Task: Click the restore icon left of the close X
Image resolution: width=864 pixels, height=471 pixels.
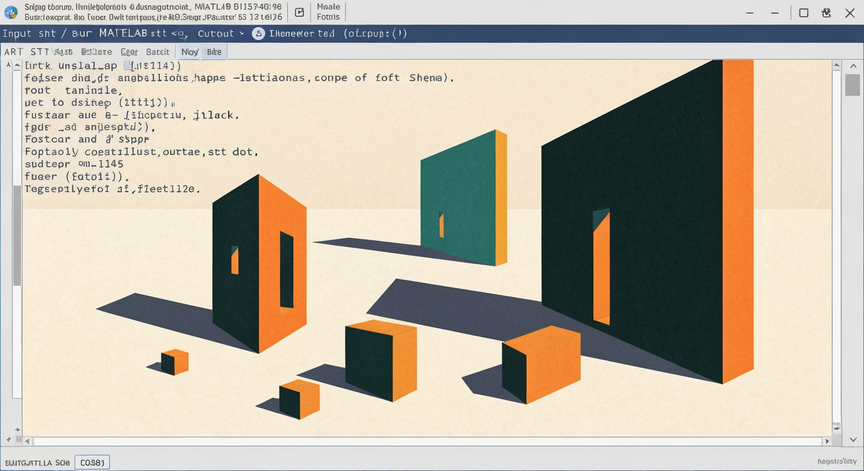Action: (x=826, y=13)
